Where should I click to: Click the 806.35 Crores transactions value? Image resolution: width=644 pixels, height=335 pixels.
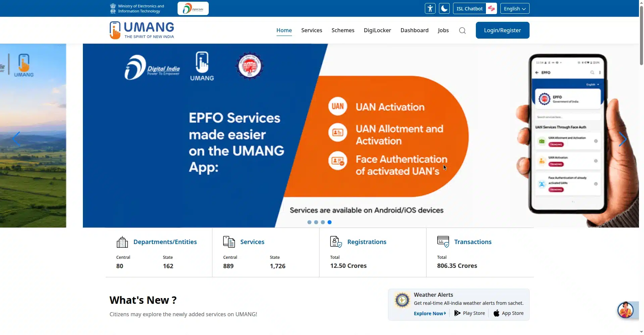[457, 266]
